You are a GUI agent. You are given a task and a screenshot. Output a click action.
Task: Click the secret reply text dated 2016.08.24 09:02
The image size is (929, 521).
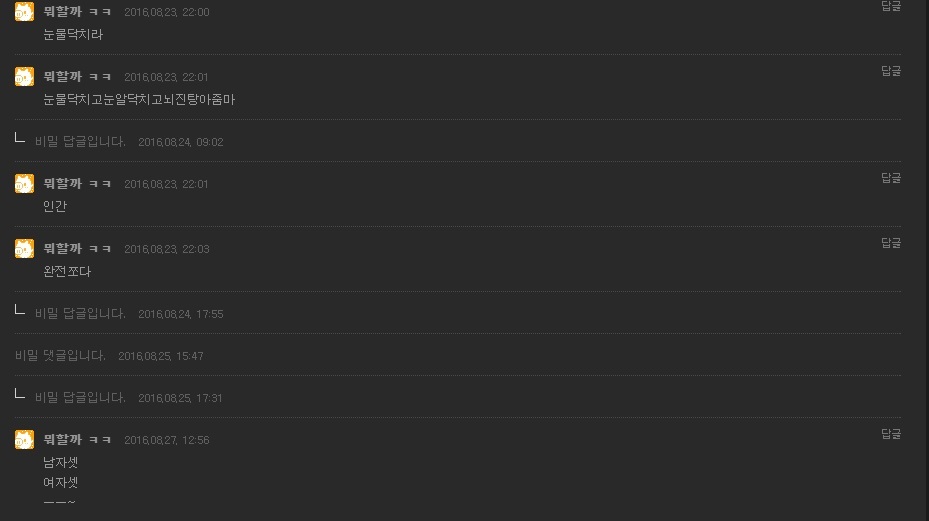(80, 142)
